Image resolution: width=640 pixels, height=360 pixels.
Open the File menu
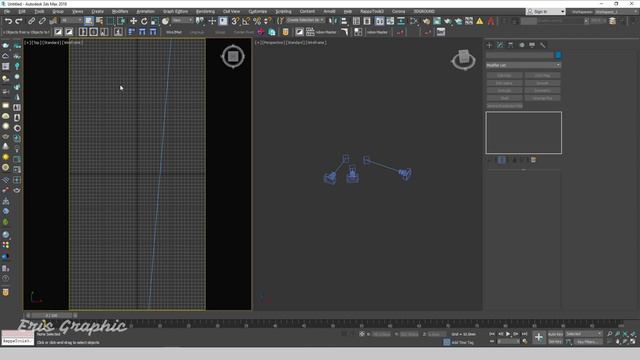(7, 11)
